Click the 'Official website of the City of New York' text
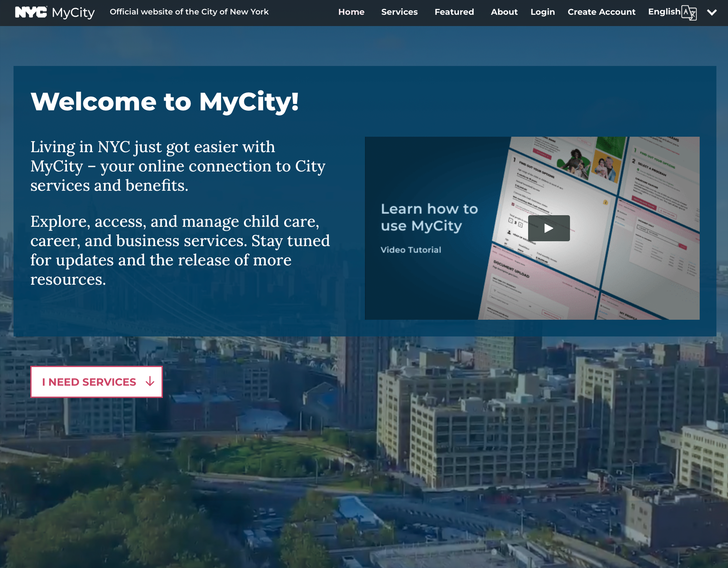Image resolution: width=728 pixels, height=568 pixels. [x=189, y=12]
